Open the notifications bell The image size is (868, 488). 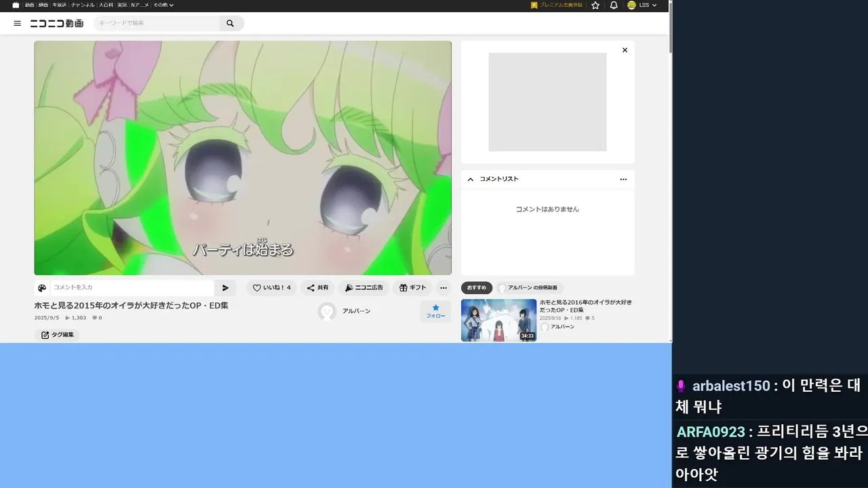click(x=614, y=5)
